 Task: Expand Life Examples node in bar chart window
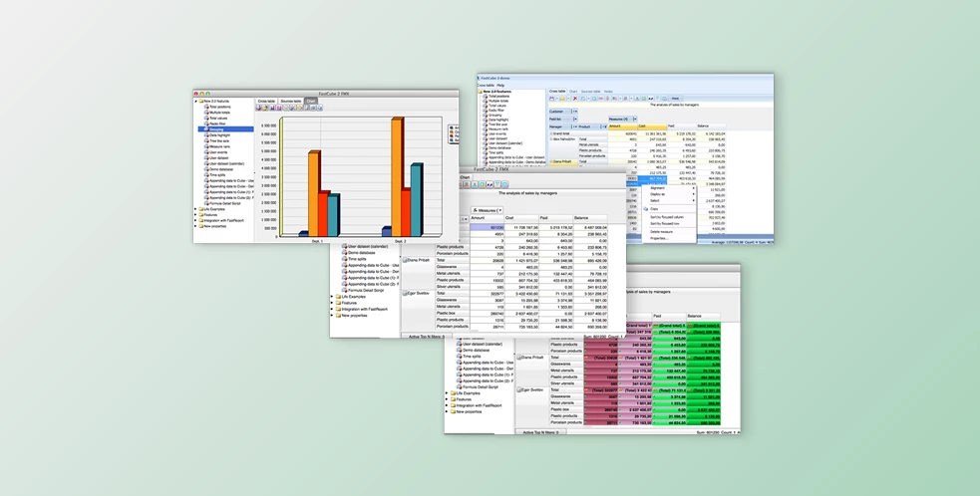pos(195,209)
